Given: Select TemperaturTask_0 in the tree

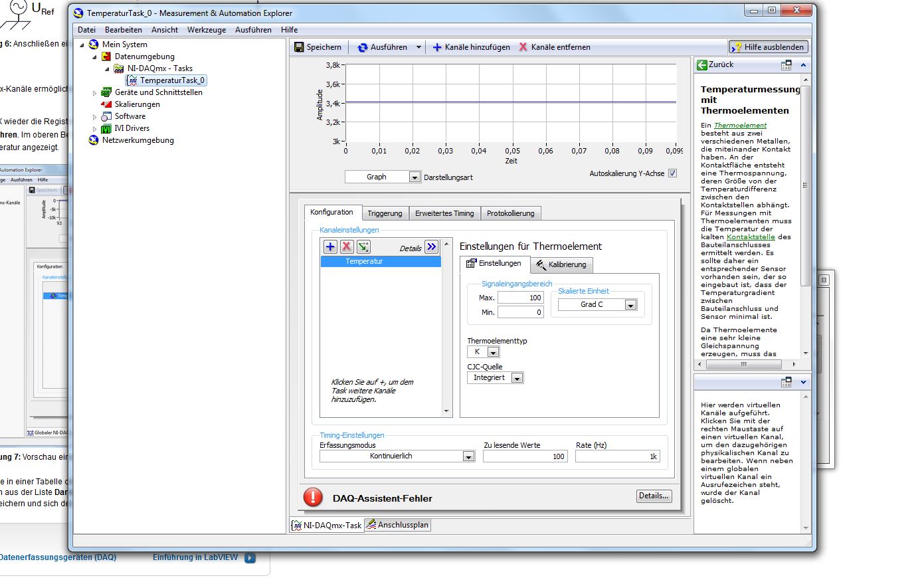Looking at the screenshot, I should (x=173, y=80).
